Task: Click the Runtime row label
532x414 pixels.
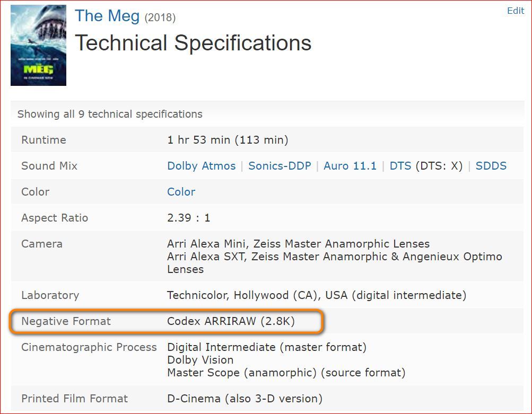Action: tap(43, 140)
